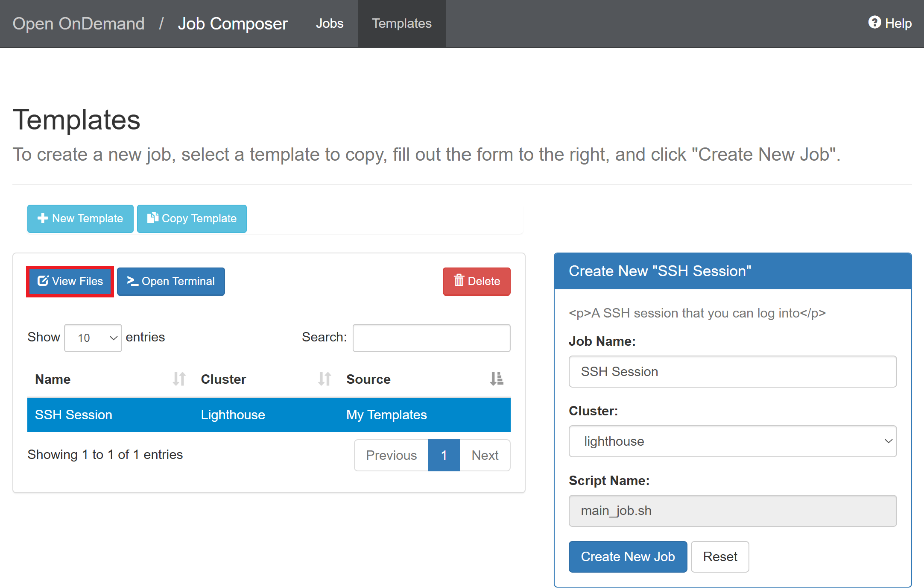The image size is (924, 588).
Task: Toggle sort order on the Source column
Action: pyautogui.click(x=497, y=379)
